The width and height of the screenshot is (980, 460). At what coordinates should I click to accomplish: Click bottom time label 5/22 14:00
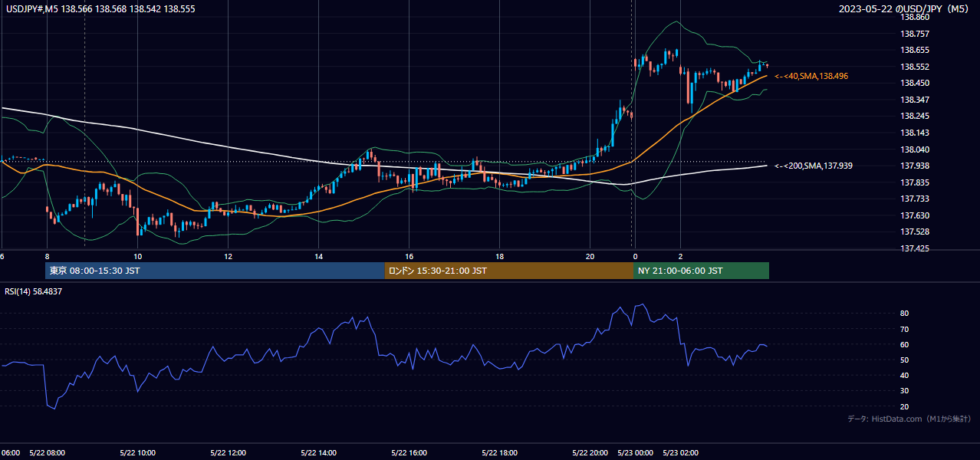(318, 452)
